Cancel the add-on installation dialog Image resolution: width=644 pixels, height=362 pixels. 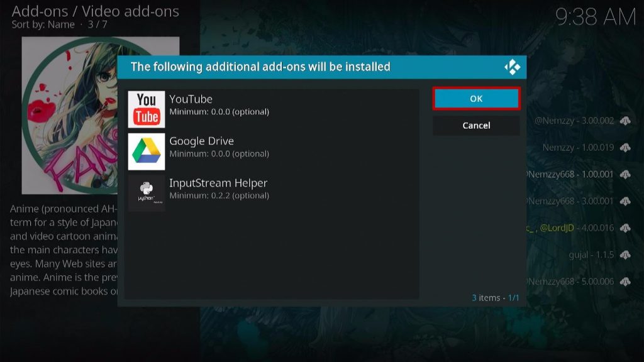(476, 125)
